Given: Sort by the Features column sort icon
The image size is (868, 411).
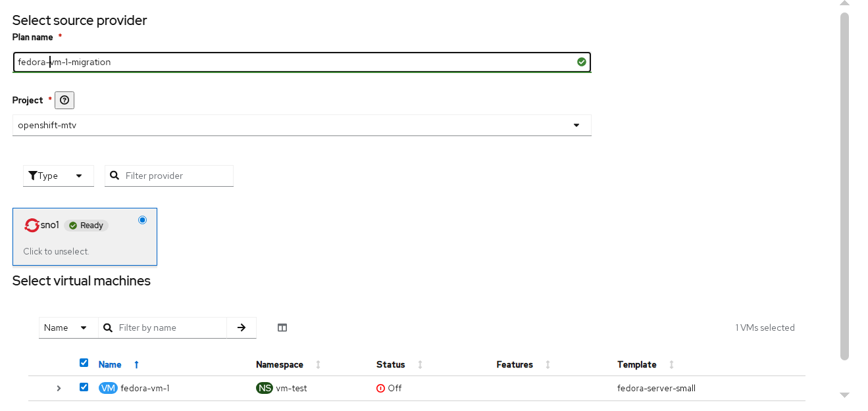Looking at the screenshot, I should [x=548, y=364].
